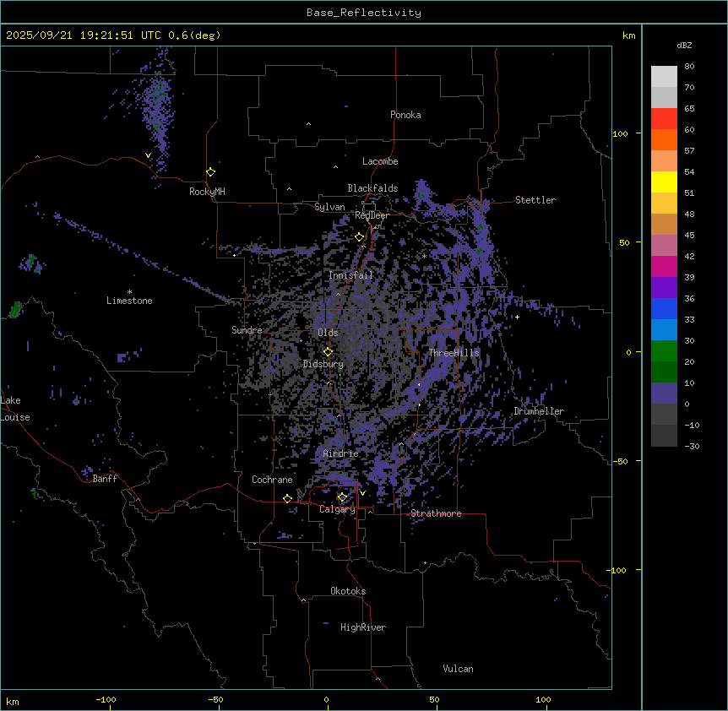Select the Ponoka city label

pyautogui.click(x=405, y=115)
